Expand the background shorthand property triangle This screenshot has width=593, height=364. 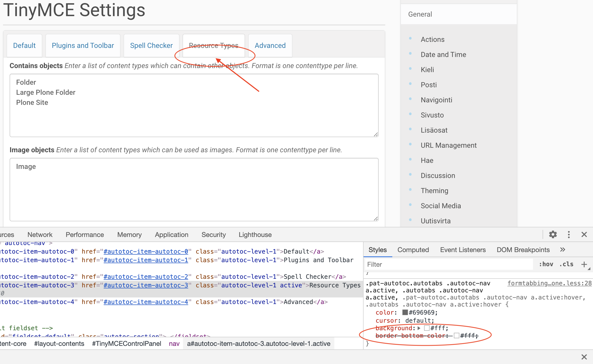(419, 328)
